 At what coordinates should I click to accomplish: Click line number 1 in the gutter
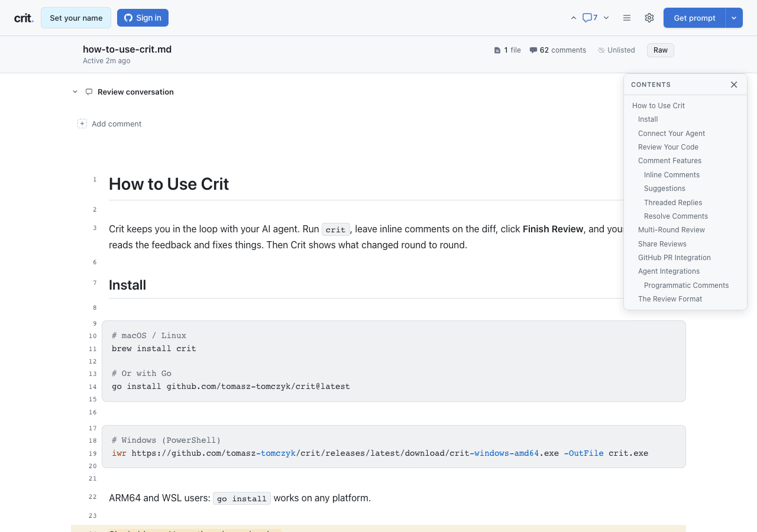click(x=95, y=179)
